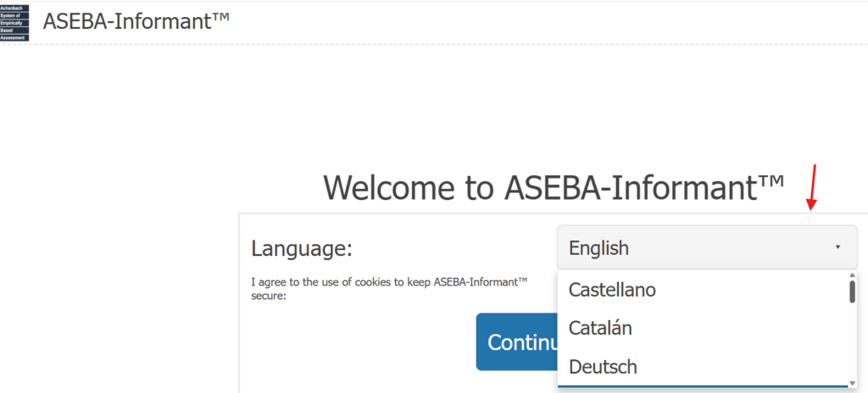Click the language list scrollbar thumb
The width and height of the screenshot is (868, 393).
click(852, 291)
